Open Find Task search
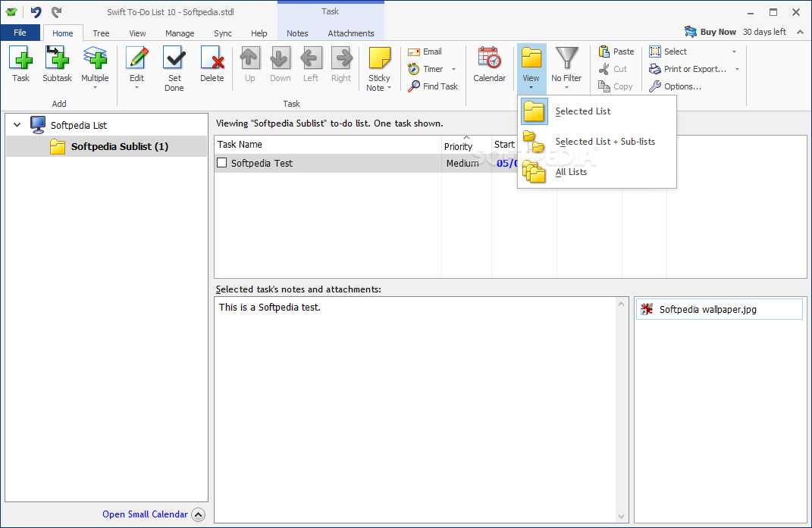 point(433,86)
